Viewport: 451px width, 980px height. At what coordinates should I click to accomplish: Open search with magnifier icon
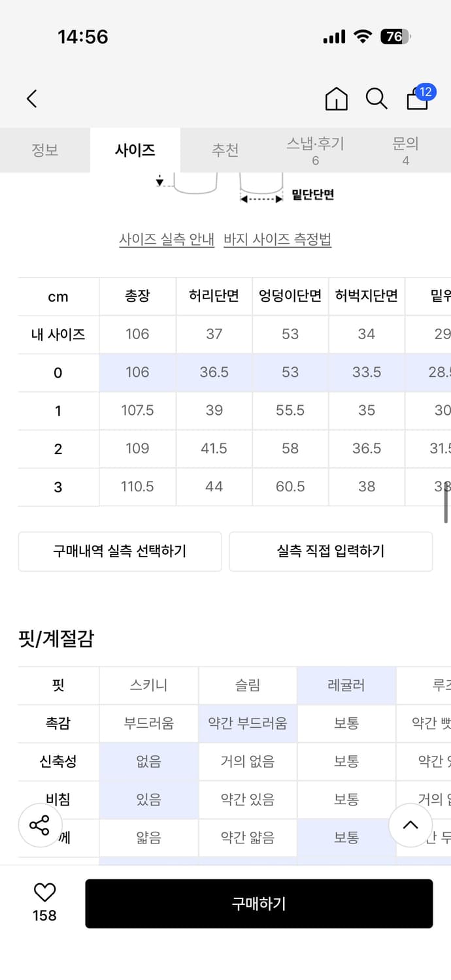376,99
